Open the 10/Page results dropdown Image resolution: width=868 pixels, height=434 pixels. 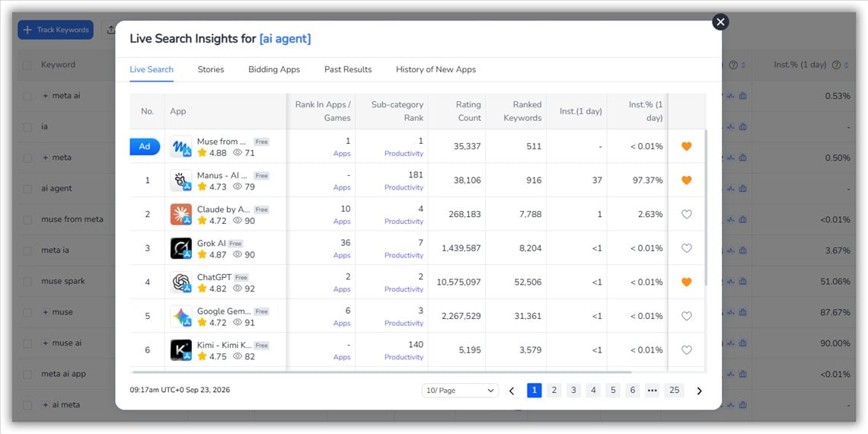[460, 391]
